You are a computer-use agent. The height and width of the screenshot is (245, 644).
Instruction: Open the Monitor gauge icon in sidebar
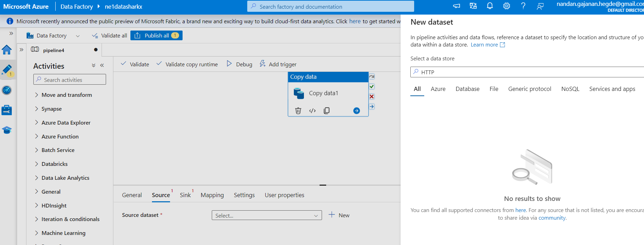click(7, 90)
